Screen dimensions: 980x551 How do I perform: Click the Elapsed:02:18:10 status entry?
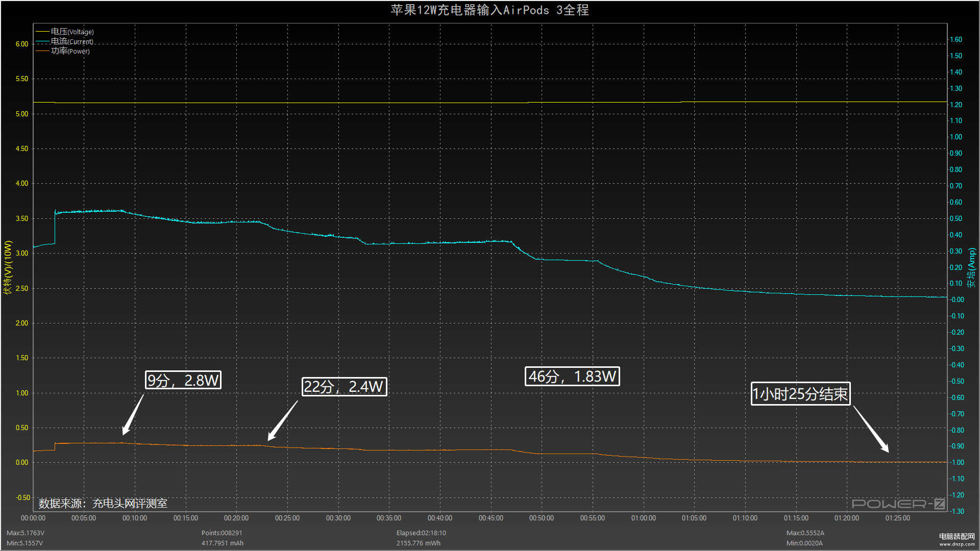(421, 533)
